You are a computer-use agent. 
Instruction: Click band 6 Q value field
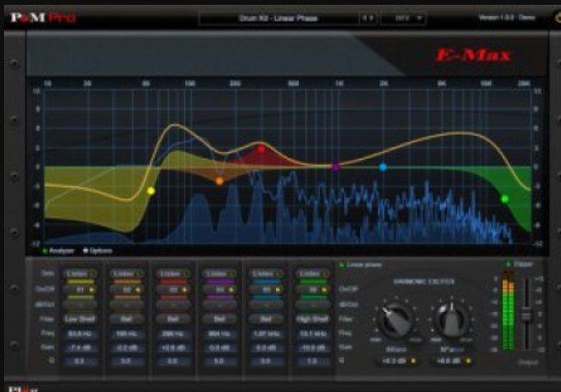313,361
